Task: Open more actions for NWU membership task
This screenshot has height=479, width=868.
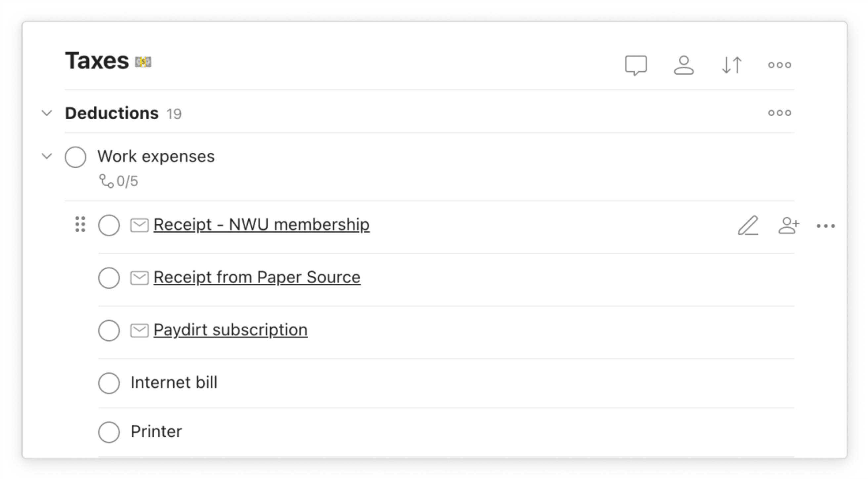Action: (x=826, y=226)
